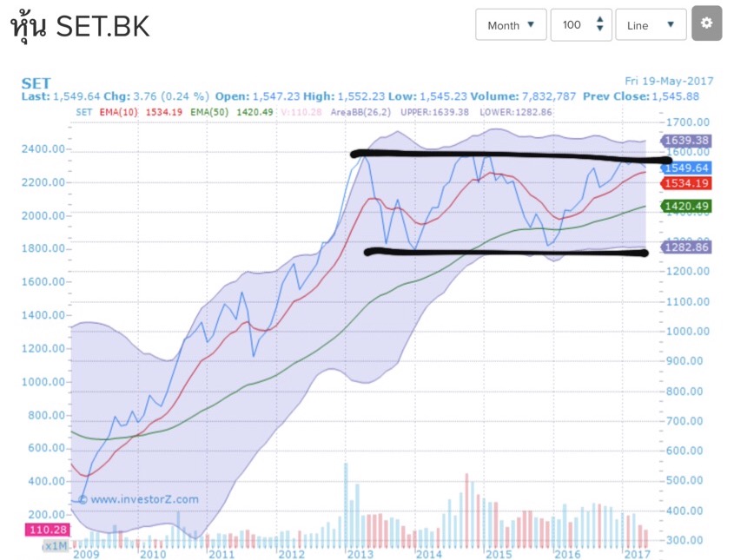The width and height of the screenshot is (734, 560).
Task: Open the www.investorZ.com watermark link
Action: point(144,499)
